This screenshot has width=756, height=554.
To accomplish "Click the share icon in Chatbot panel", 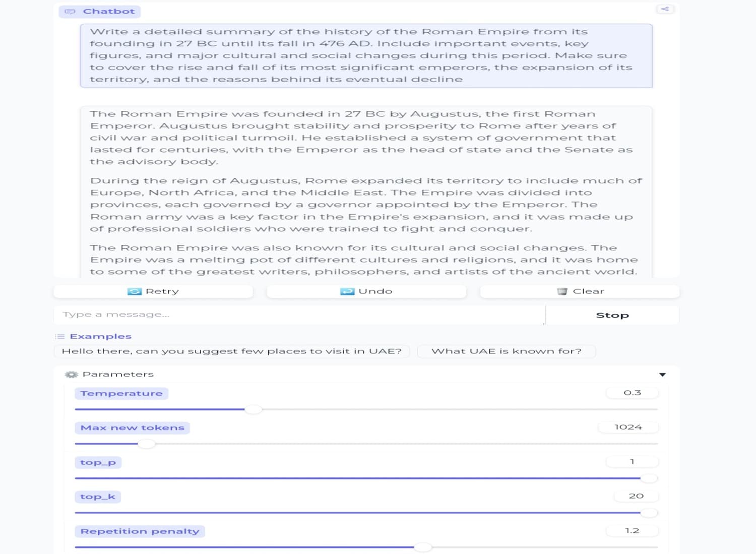I will [665, 9].
